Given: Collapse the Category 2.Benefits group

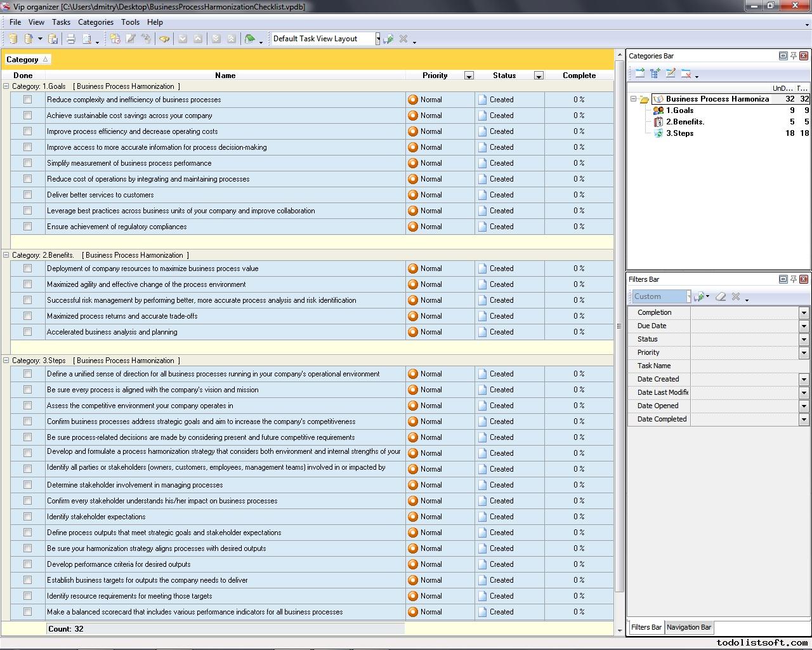Looking at the screenshot, I should pos(5,255).
